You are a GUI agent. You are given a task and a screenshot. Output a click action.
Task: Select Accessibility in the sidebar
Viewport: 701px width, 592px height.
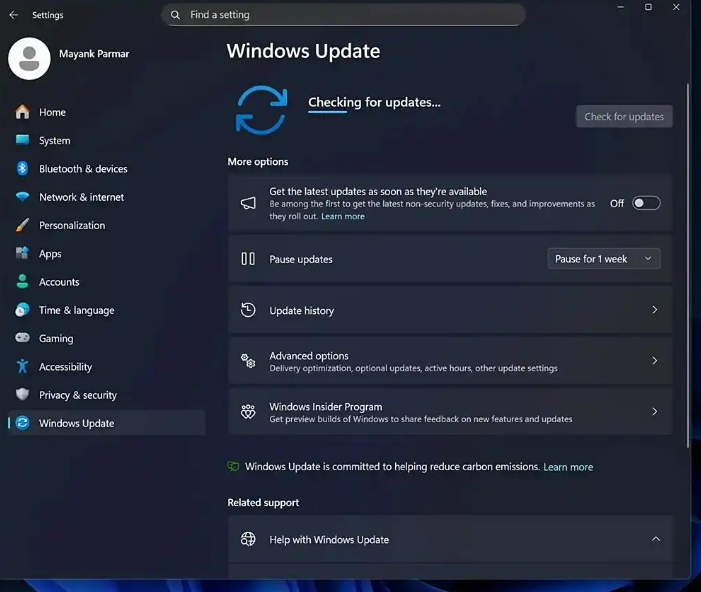(x=107, y=367)
